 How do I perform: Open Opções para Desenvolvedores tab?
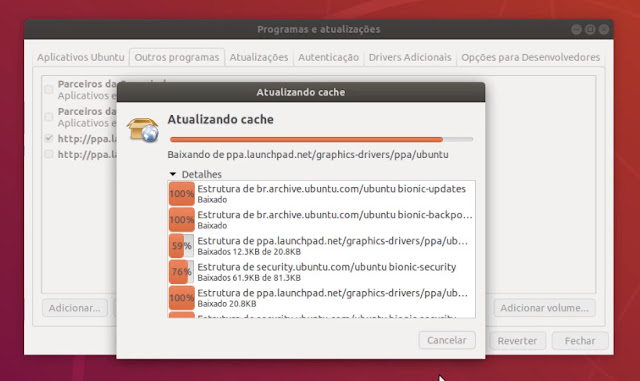pyautogui.click(x=531, y=57)
